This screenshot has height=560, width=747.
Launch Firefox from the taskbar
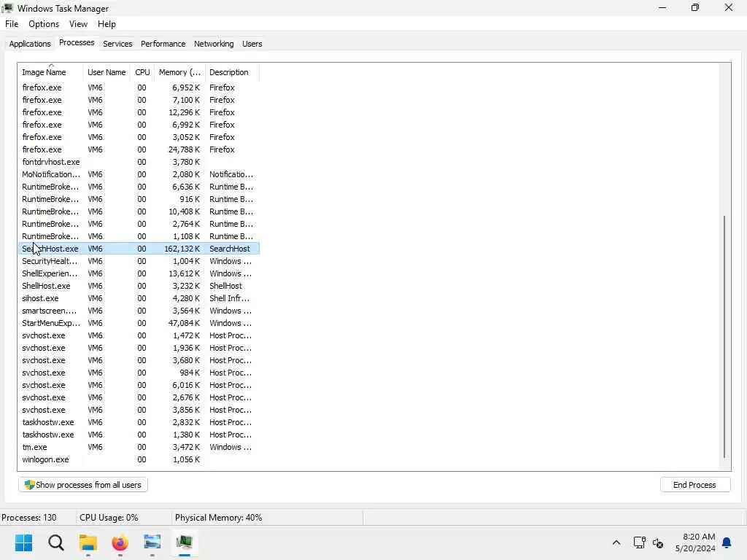(x=120, y=542)
